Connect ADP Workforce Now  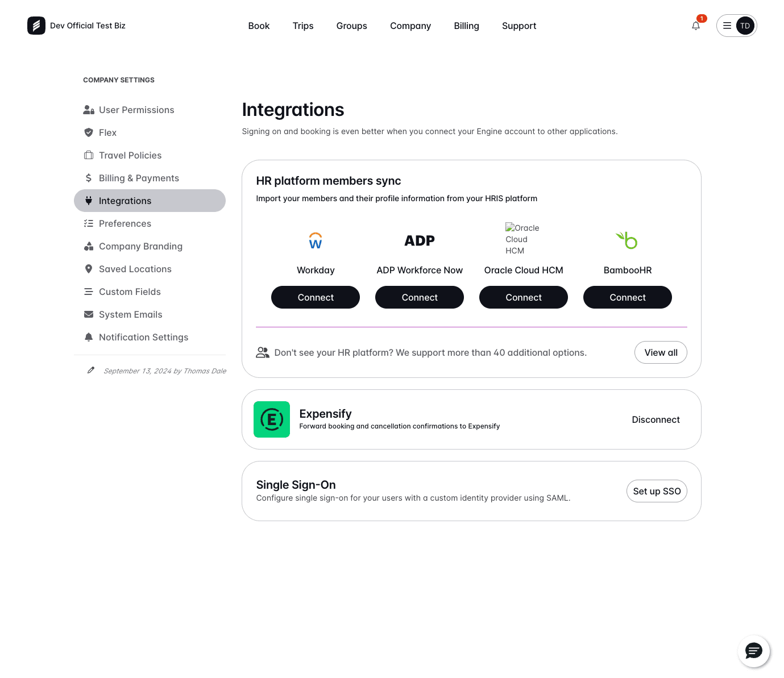click(420, 297)
